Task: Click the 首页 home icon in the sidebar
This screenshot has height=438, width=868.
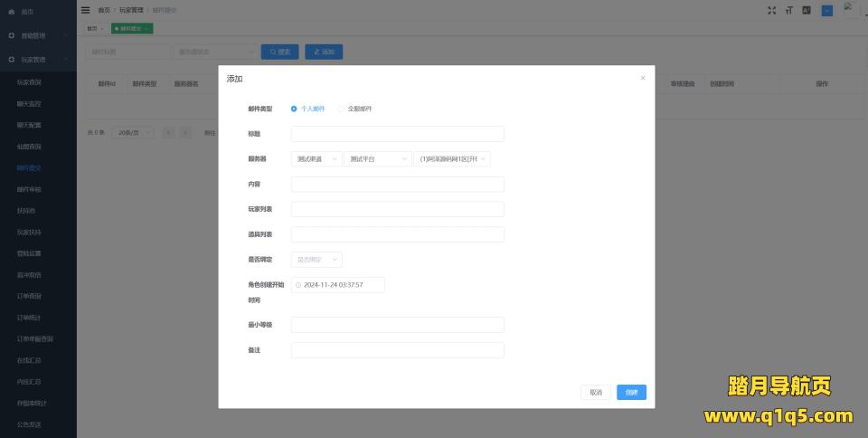Action: 11,11
